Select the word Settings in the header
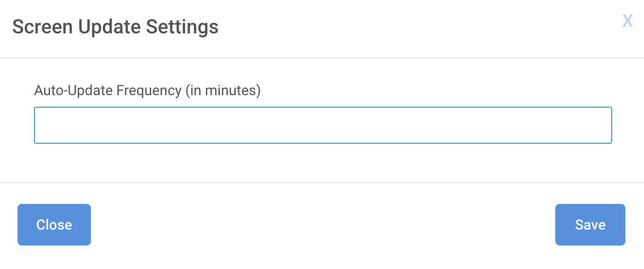 click(x=182, y=27)
